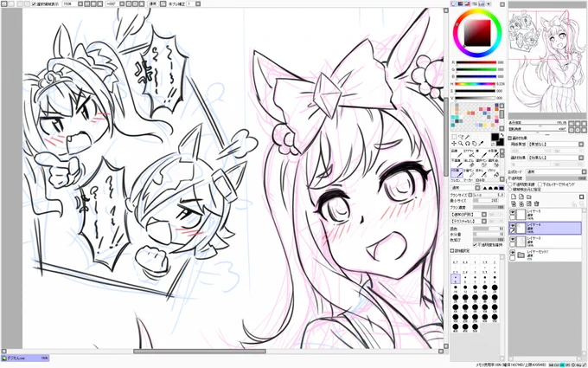Hide レイヤー5 using its eye icon
588x368 pixels.
click(513, 212)
